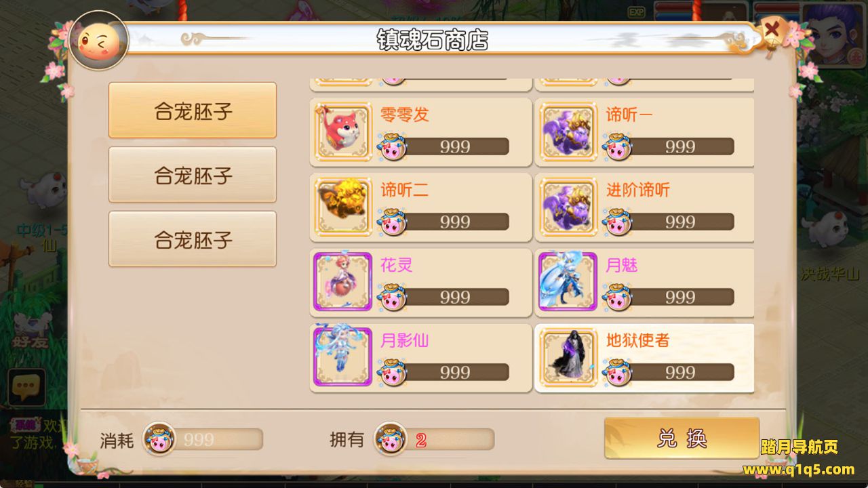Select the 零零发 red pet icon
The height and width of the screenshot is (488, 868).
coord(343,132)
